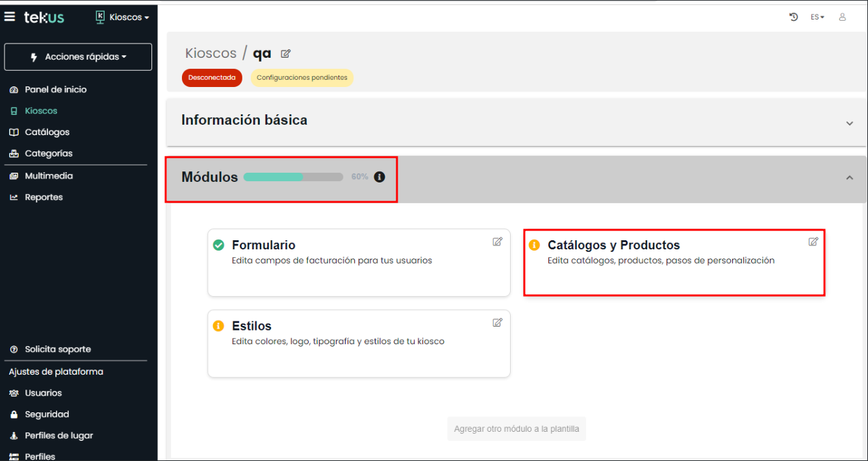Viewport: 868px width, 461px height.
Task: Open the Kioscos workspace dropdown
Action: [123, 18]
